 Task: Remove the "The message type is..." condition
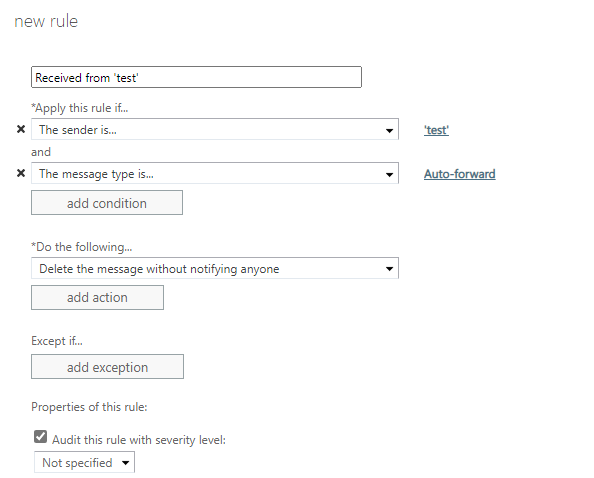click(x=21, y=173)
